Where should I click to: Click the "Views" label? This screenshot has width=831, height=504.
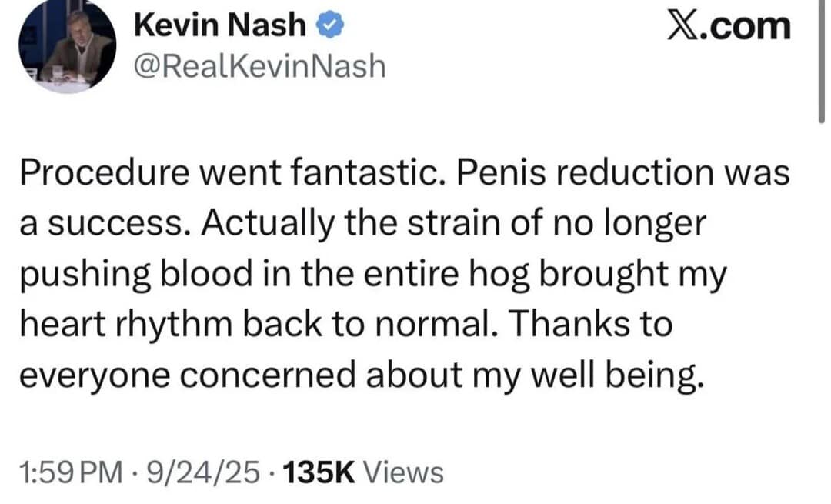tap(403, 472)
